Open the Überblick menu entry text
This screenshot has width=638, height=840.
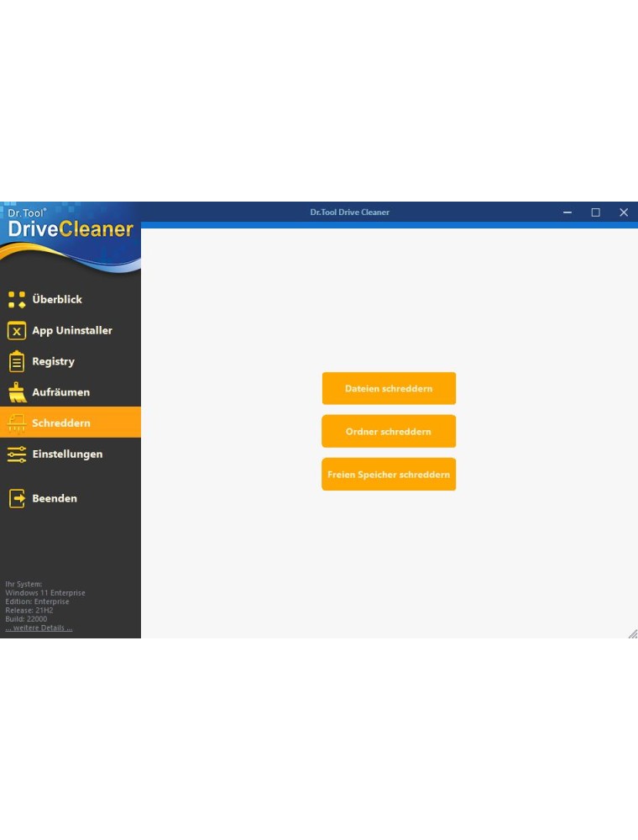(x=57, y=300)
